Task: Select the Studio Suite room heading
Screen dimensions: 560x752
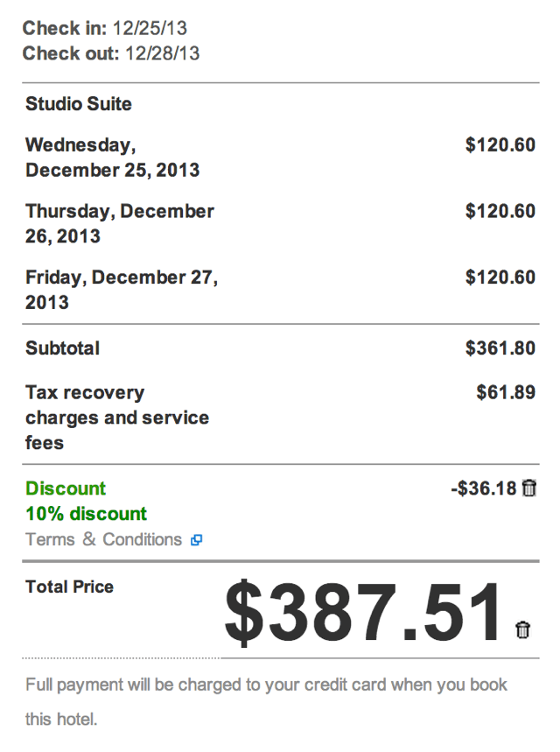Action: (x=79, y=103)
